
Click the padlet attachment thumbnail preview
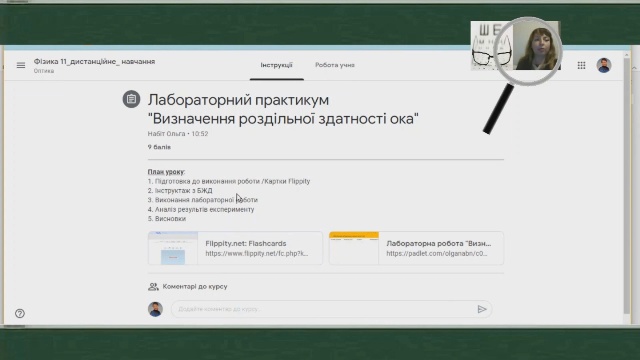(354, 248)
